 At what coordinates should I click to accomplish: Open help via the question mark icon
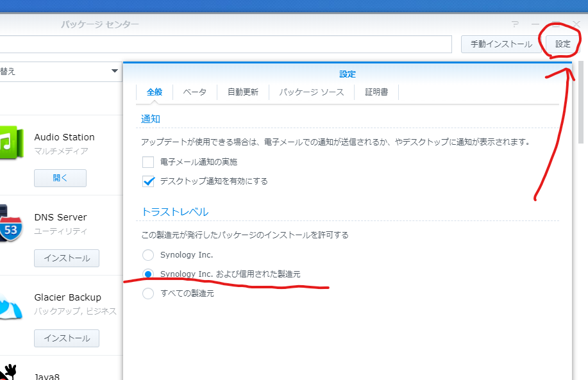click(514, 24)
